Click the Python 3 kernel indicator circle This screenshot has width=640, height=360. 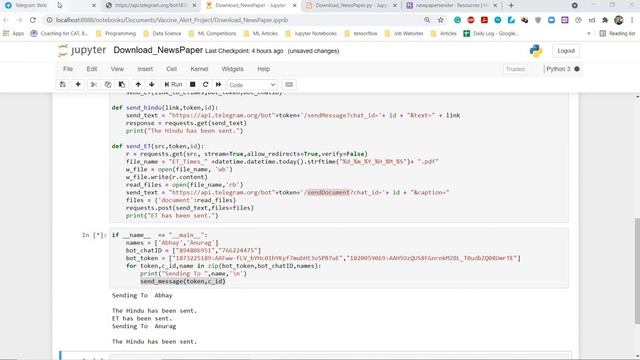pyautogui.click(x=577, y=69)
